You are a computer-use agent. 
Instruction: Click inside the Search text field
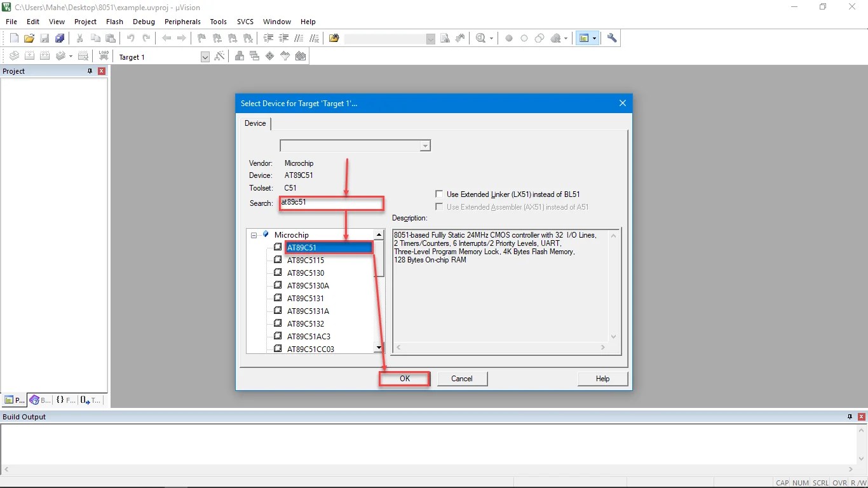[330, 203]
